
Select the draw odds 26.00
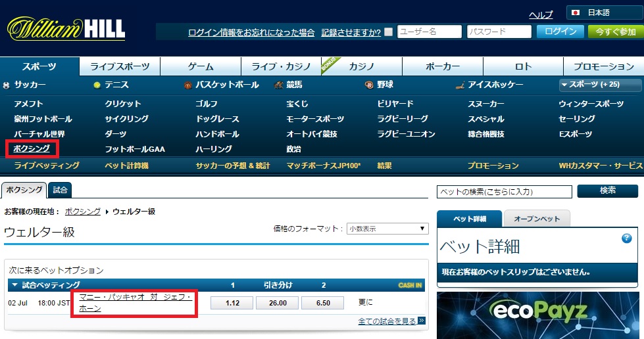coord(278,303)
